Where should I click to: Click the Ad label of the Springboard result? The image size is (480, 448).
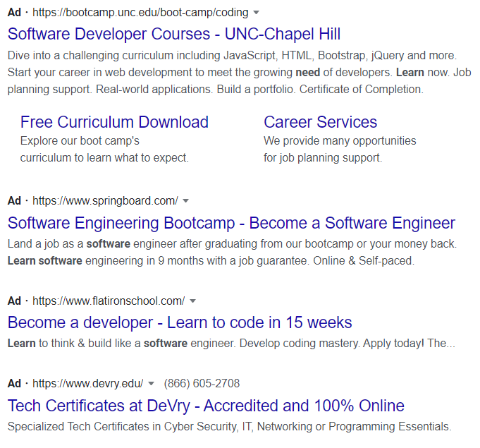(x=14, y=201)
